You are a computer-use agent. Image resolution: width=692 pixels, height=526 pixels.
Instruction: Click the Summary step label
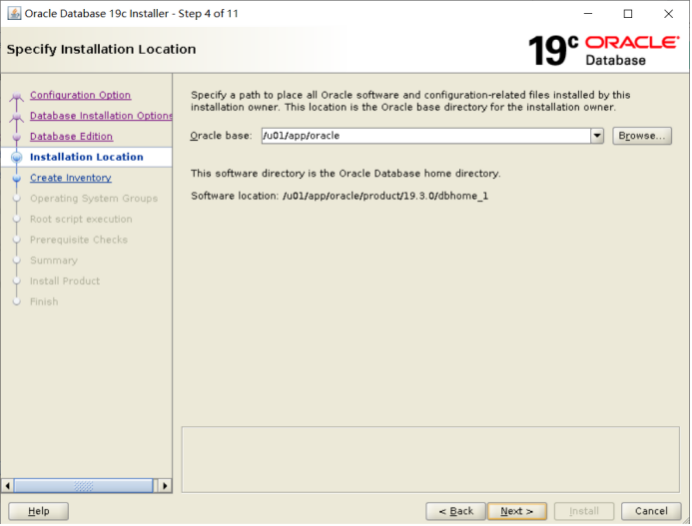54,261
